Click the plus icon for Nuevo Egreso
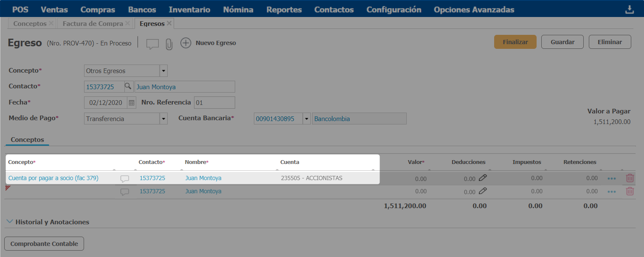This screenshot has width=644, height=257. pyautogui.click(x=186, y=43)
